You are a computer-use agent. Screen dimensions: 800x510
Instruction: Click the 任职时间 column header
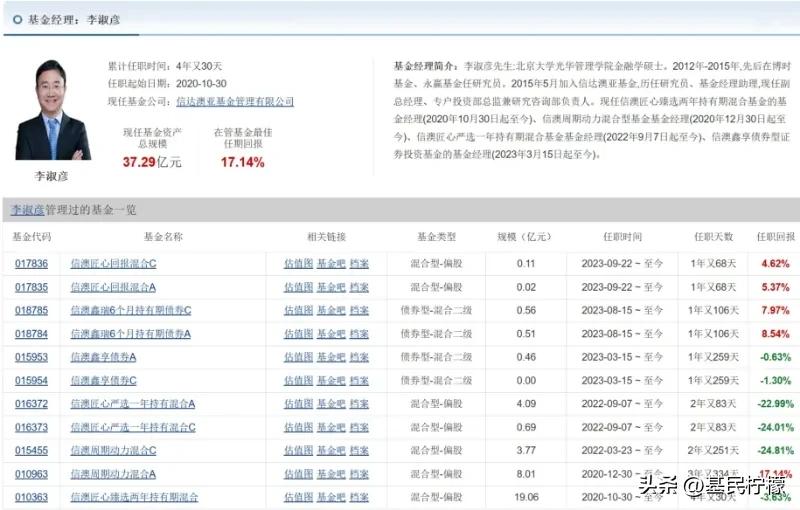click(622, 237)
